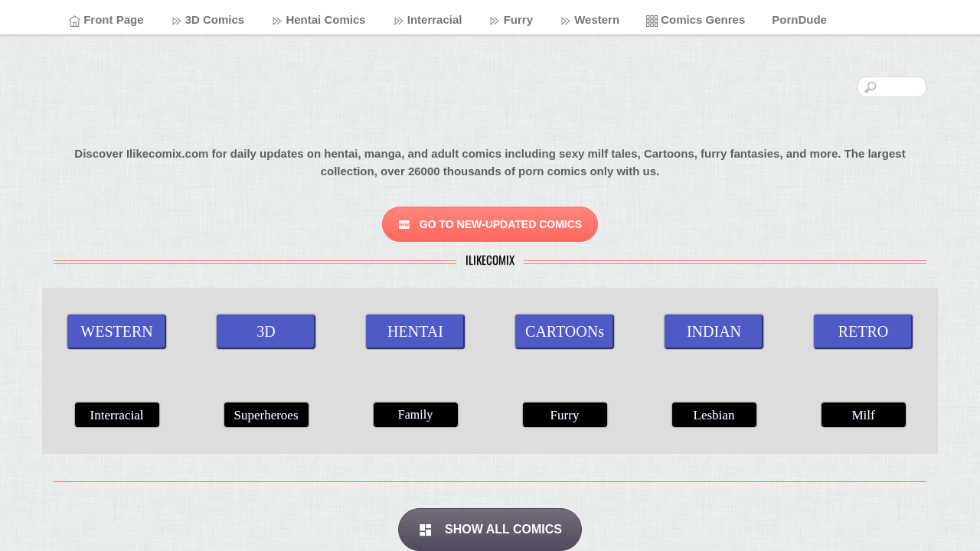
Task: Click into the search input field
Action: point(892,87)
